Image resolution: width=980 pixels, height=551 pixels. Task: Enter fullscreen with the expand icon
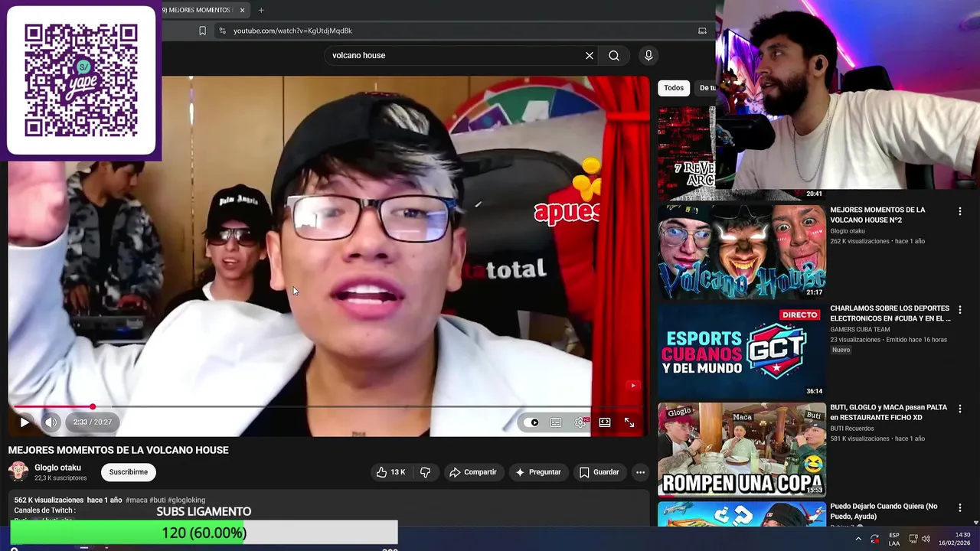629,422
